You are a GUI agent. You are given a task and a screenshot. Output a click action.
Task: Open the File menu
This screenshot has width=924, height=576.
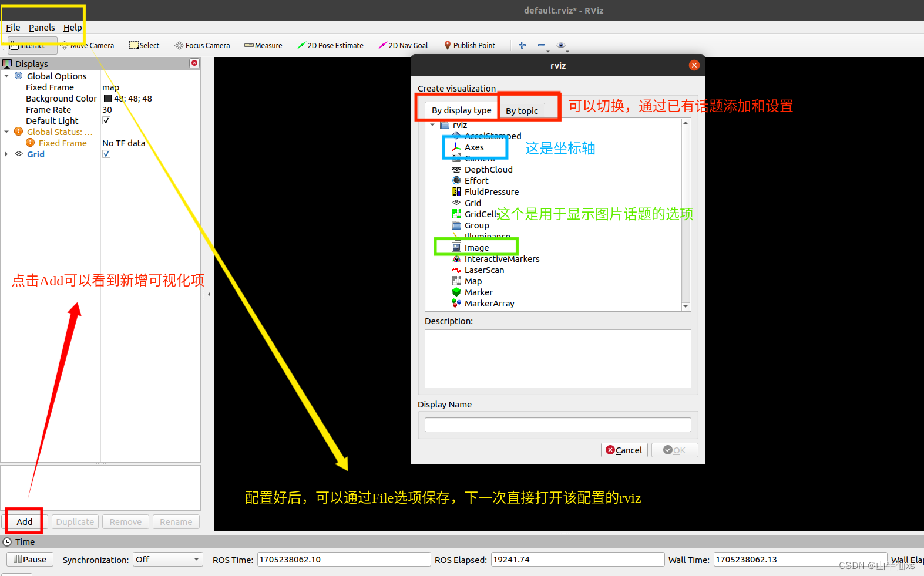tap(13, 28)
